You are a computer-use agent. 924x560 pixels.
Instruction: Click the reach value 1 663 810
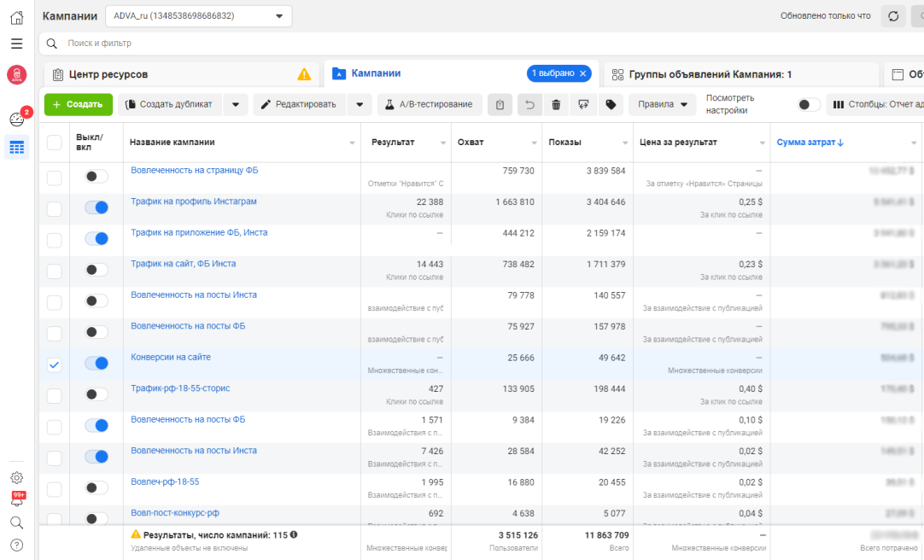pos(515,202)
